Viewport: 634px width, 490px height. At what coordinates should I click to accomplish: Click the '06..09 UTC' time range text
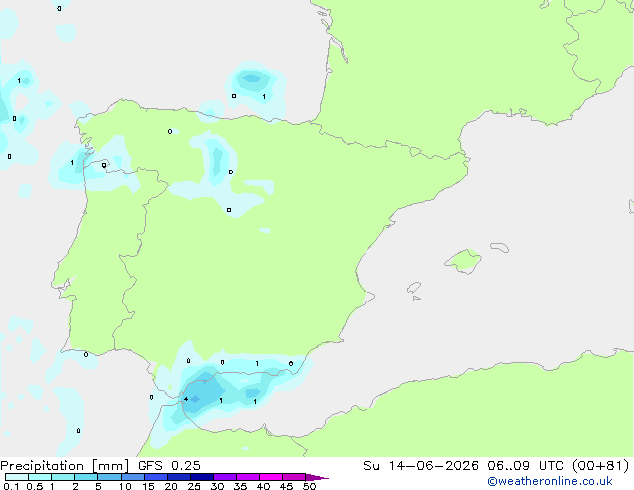click(525, 466)
